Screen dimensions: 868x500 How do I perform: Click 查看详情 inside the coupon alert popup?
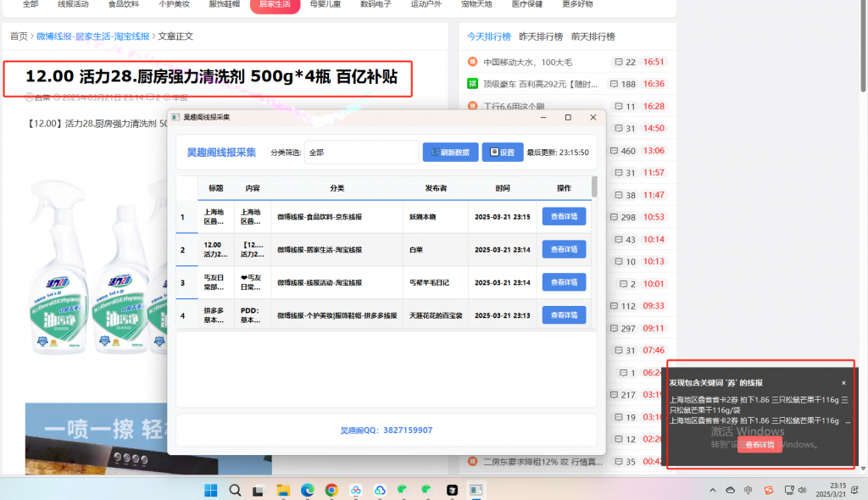762,444
